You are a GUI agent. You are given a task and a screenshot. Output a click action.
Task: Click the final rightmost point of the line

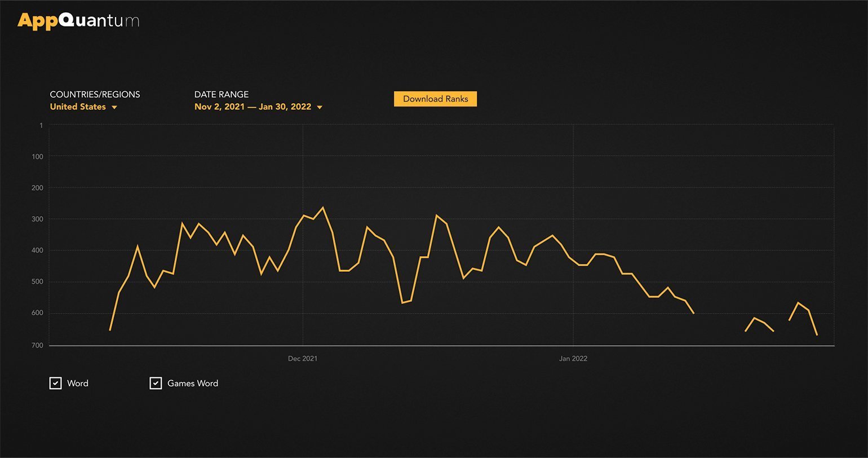pos(817,335)
